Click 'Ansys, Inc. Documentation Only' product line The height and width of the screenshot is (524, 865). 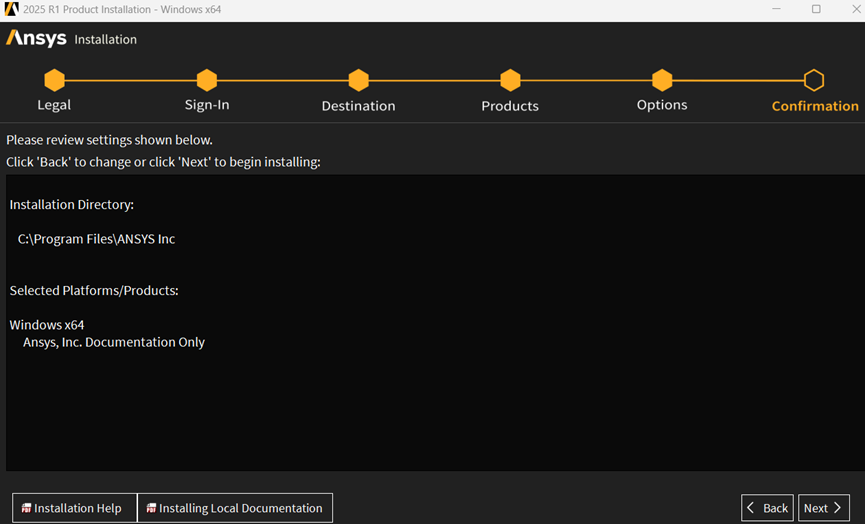click(114, 343)
